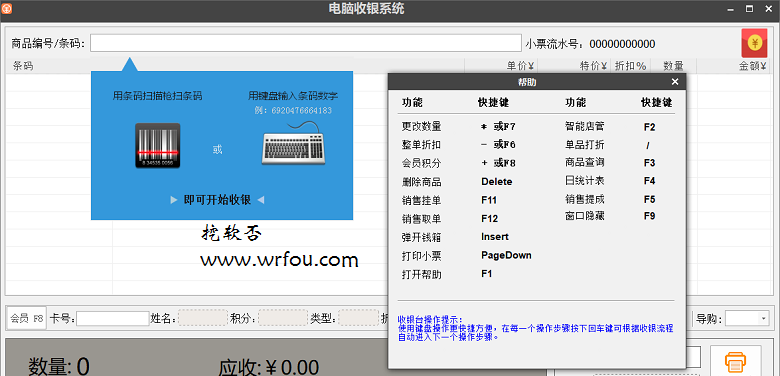Minimize the 电脑收银系统 window
Image resolution: width=780 pixels, height=376 pixels.
pyautogui.click(x=731, y=8)
